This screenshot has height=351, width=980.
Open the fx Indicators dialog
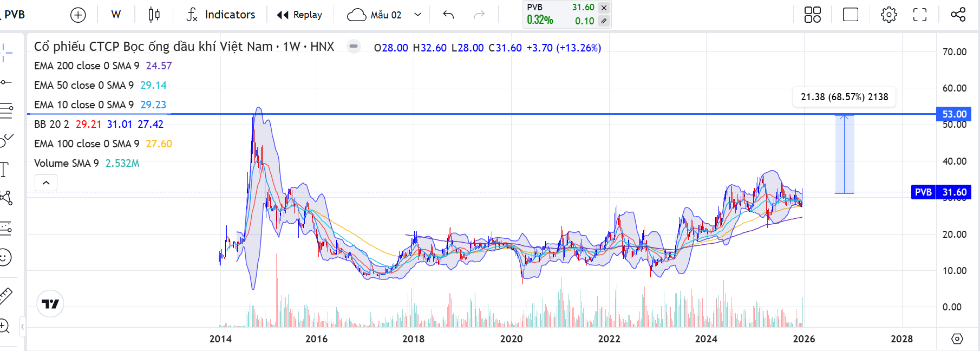pos(220,15)
